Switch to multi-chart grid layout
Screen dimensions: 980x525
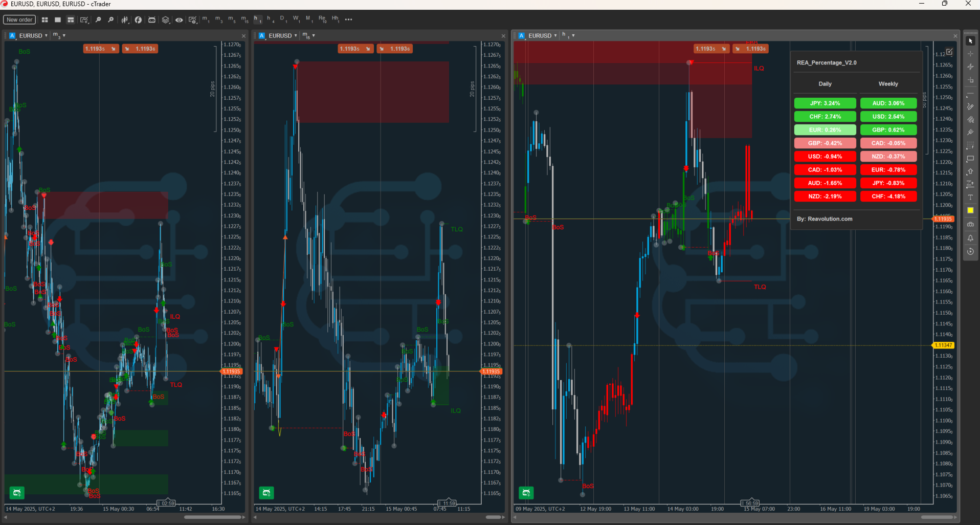click(45, 20)
